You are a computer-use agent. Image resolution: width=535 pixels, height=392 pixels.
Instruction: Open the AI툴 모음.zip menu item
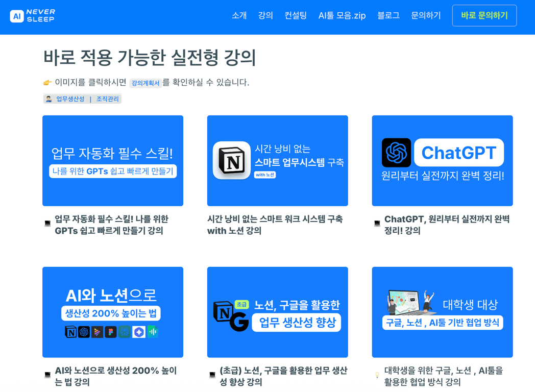[342, 15]
